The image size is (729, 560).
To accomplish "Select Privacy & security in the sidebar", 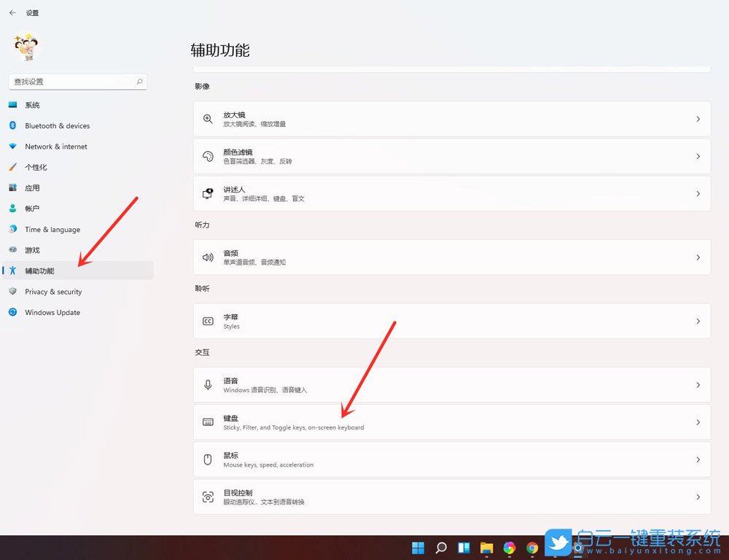I will click(x=53, y=292).
